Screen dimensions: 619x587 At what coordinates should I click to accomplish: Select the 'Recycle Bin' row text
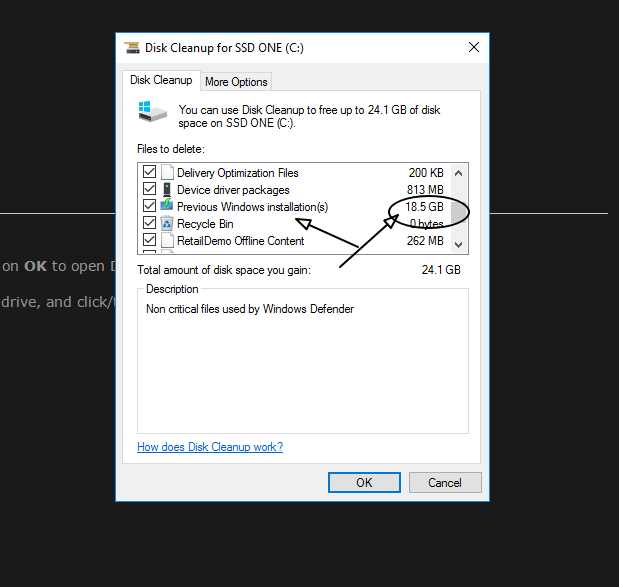click(x=205, y=224)
